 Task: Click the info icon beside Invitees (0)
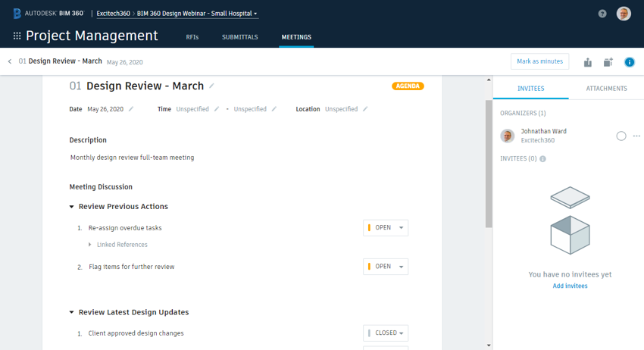tap(542, 159)
